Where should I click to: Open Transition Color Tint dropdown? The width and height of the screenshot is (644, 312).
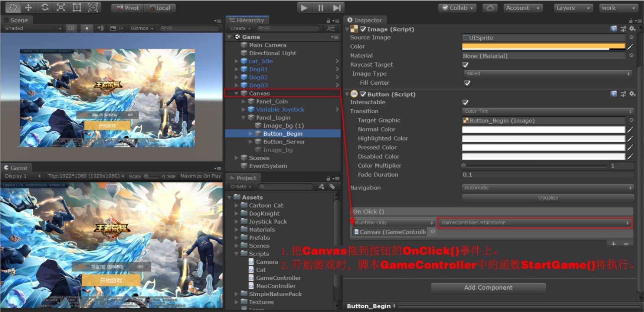tap(547, 111)
